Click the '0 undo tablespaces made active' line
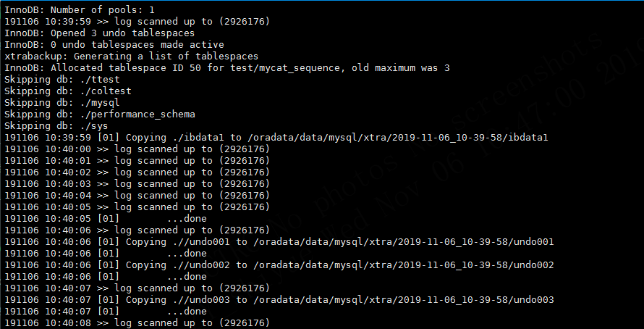 point(114,44)
